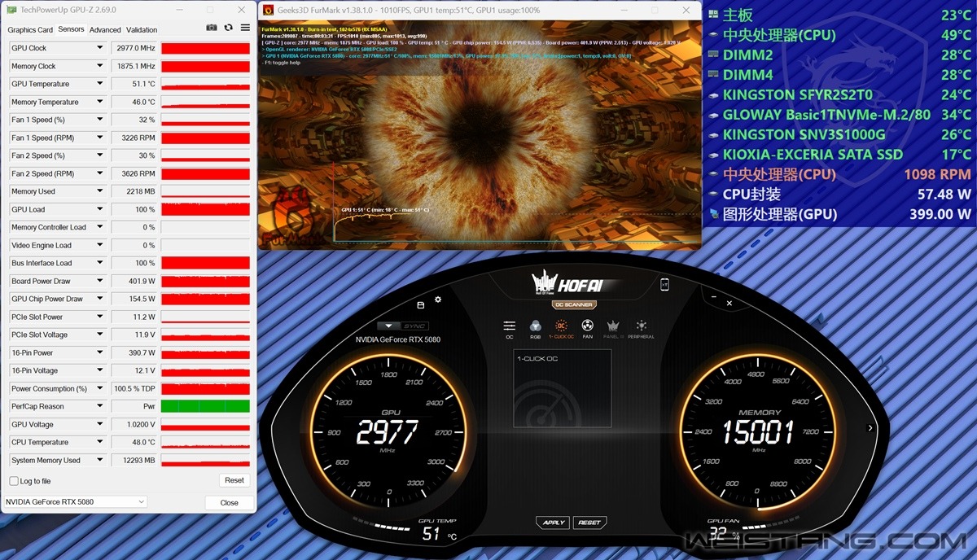Enable the Log to file checkbox
The width and height of the screenshot is (977, 560).
point(14,481)
